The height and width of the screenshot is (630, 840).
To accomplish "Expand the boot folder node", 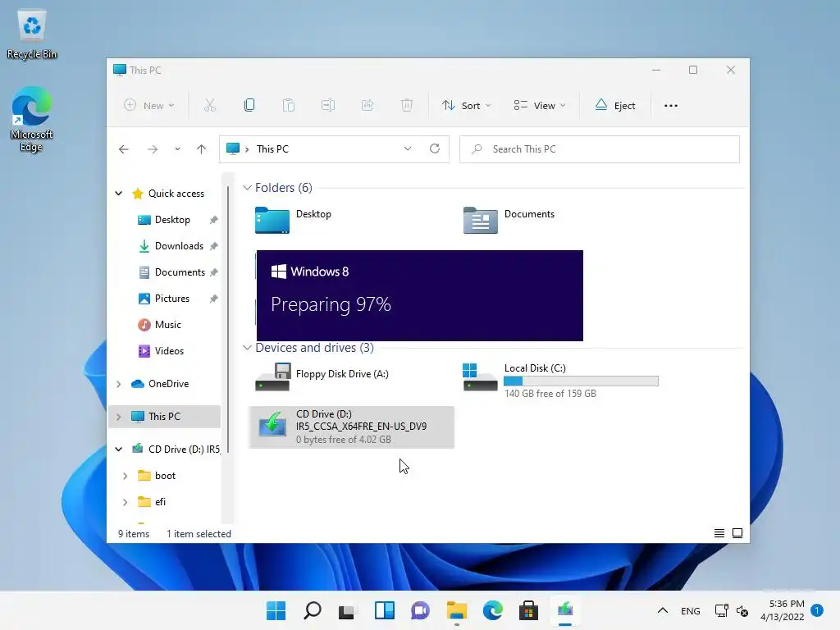I will (126, 476).
